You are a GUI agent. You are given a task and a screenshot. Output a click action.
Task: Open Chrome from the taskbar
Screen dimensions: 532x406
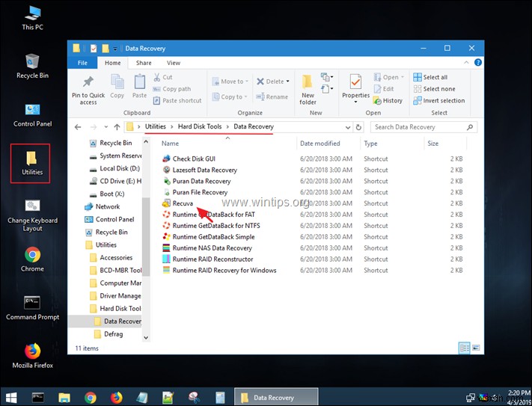pos(91,397)
